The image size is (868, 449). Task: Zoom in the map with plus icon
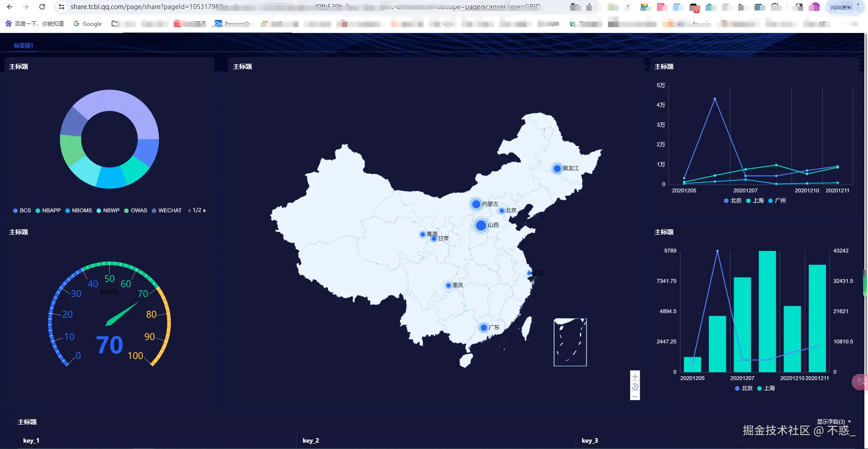635,376
